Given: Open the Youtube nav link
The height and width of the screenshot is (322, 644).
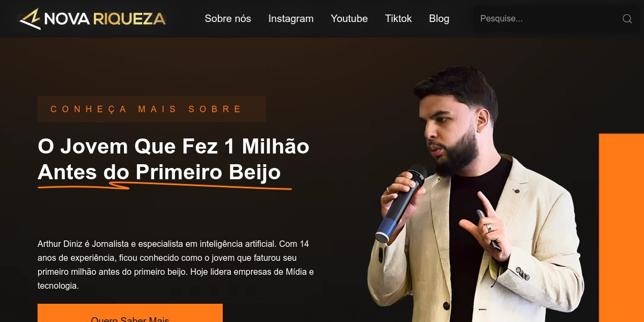Looking at the screenshot, I should point(349,18).
